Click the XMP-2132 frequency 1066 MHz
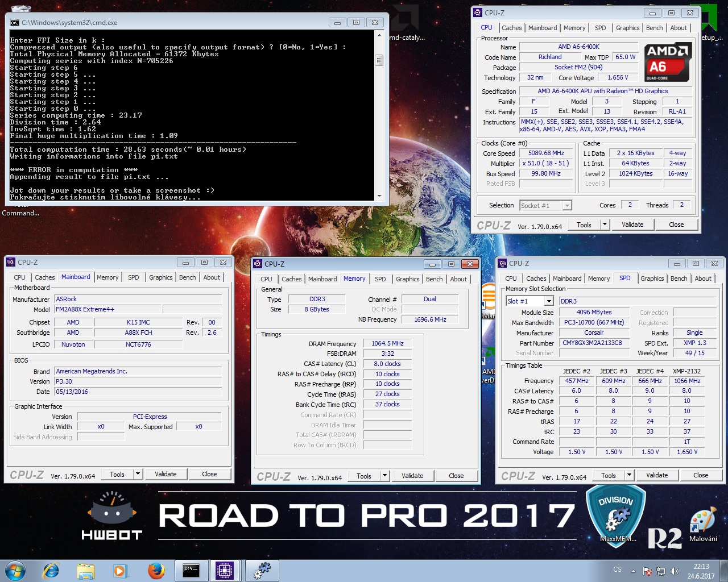This screenshot has height=582, width=728. click(687, 381)
